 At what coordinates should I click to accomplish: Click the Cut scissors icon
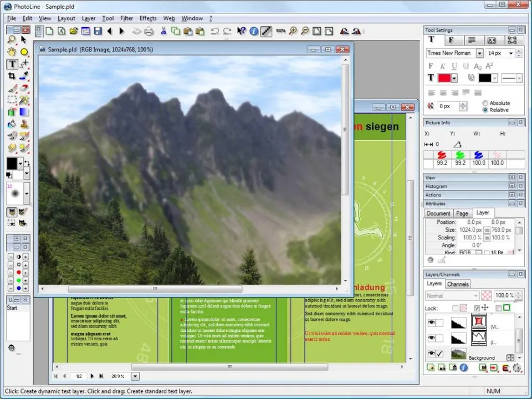coord(163,31)
